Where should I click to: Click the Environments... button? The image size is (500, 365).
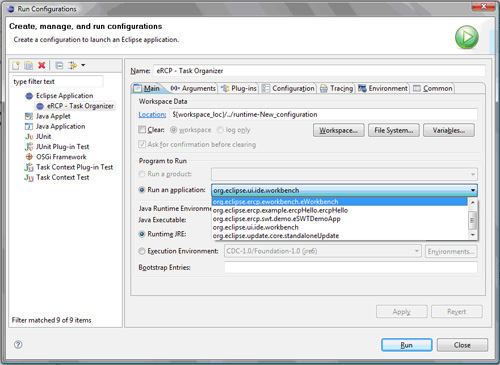pyautogui.click(x=451, y=251)
